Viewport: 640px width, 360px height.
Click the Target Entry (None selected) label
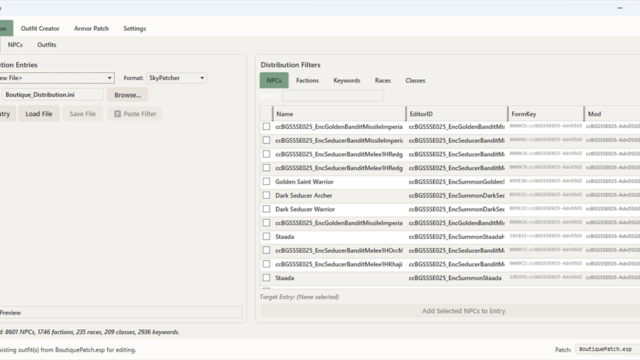coord(299,297)
